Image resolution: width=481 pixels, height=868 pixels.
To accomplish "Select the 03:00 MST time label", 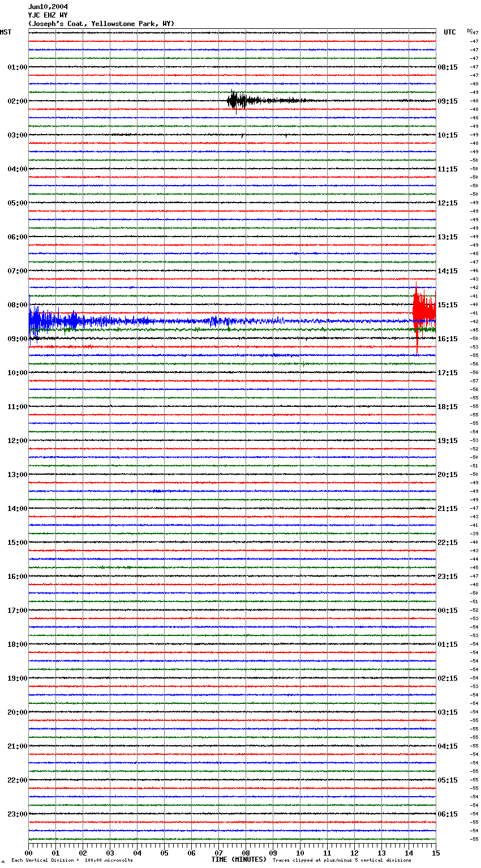I will click(18, 135).
